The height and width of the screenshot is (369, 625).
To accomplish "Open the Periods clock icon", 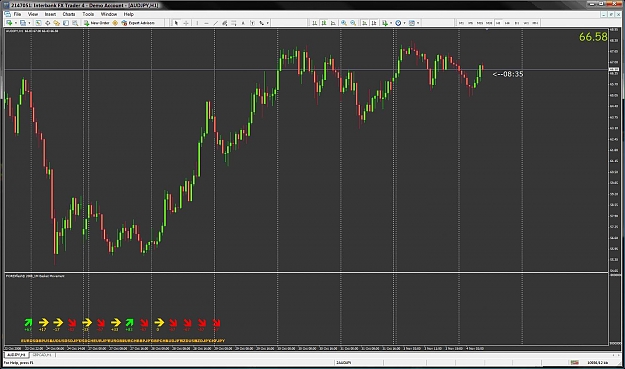I will (398, 23).
